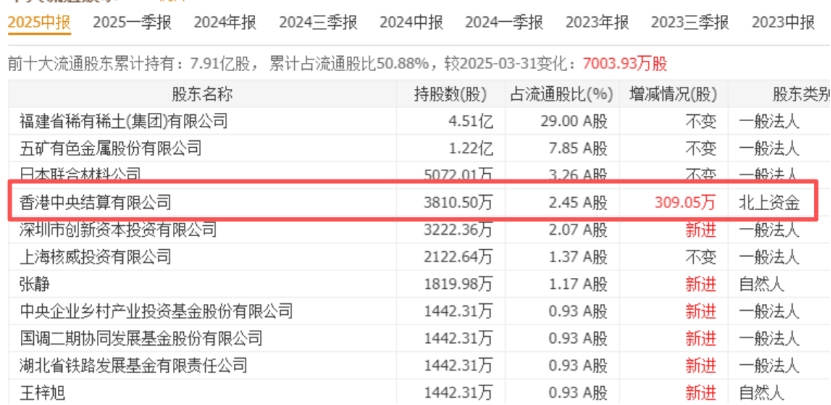This screenshot has height=405, width=831.
Task: Click 自然人 in the 王梓旭 row
Action: click(761, 392)
